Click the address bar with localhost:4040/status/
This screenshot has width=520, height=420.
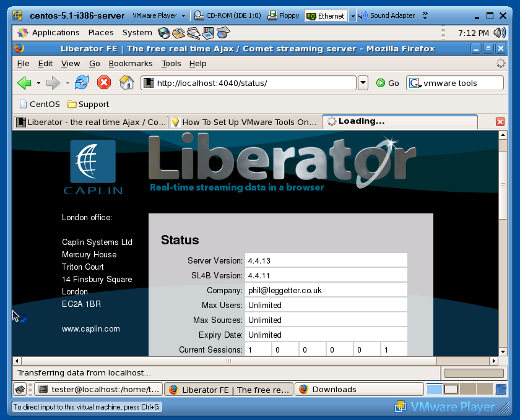tap(249, 83)
